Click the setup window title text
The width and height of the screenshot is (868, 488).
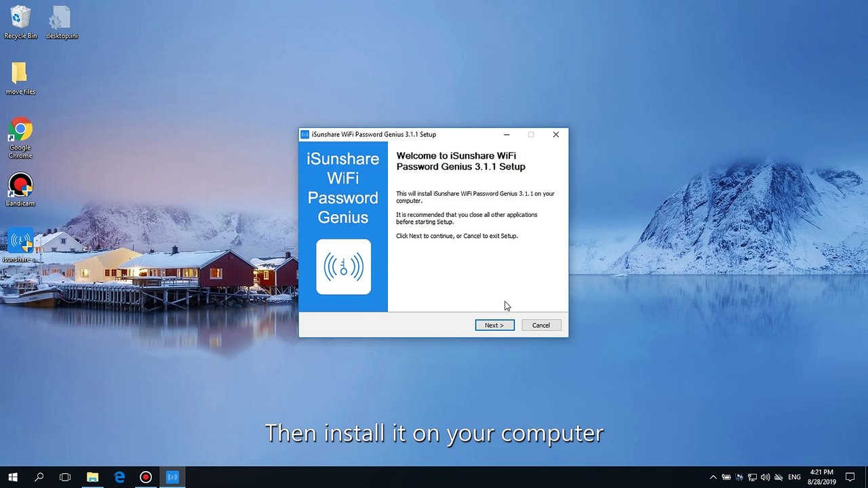(x=374, y=134)
